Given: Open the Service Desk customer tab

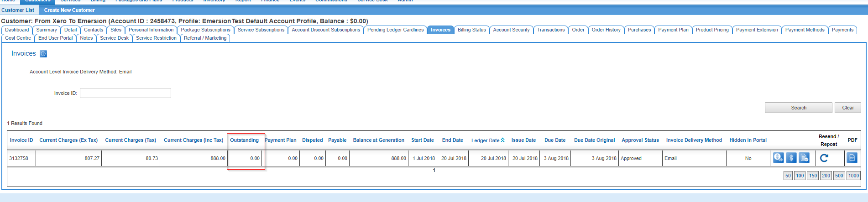Looking at the screenshot, I should [x=114, y=38].
